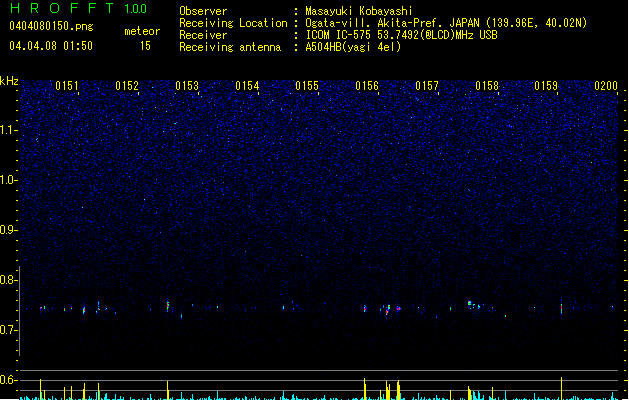629x400 pixels.
Task: Click the receiver text ICOM IC-575
Action: (x=339, y=35)
